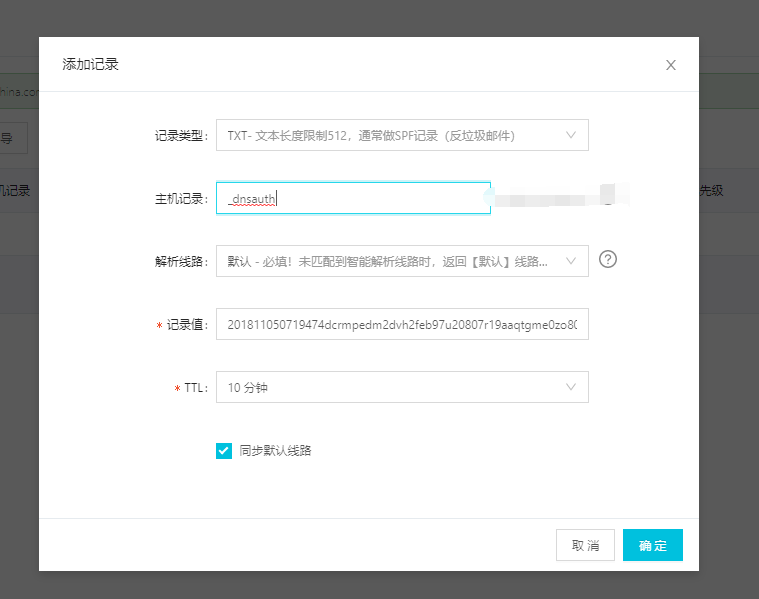Image resolution: width=759 pixels, height=599 pixels.
Task: Click the 记录类型 label
Action: [x=181, y=136]
